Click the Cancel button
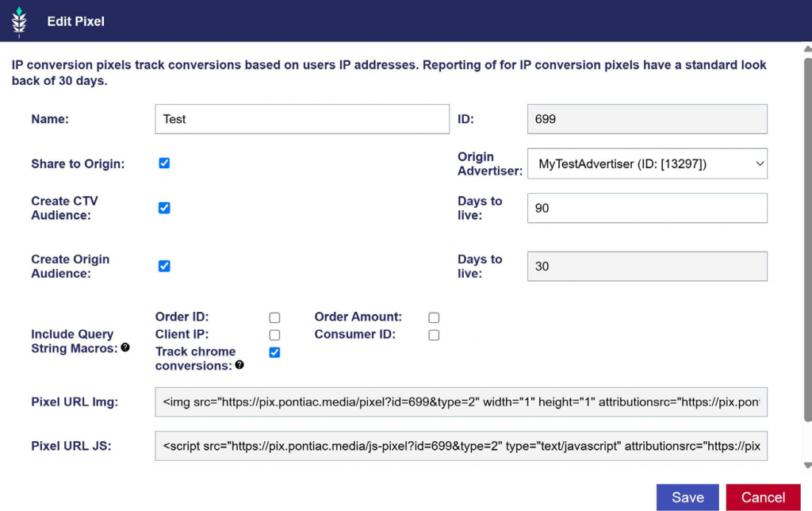The height and width of the screenshot is (511, 812). (764, 498)
